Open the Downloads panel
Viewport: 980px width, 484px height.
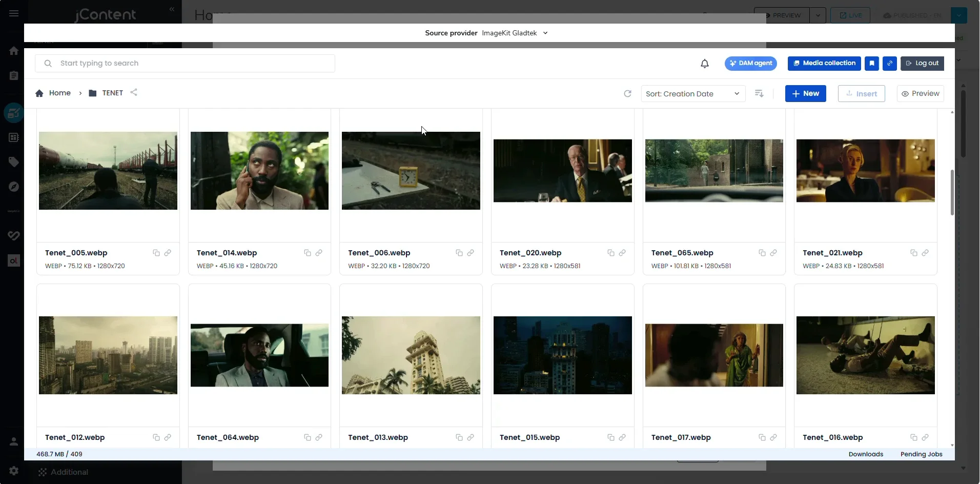pyautogui.click(x=866, y=454)
